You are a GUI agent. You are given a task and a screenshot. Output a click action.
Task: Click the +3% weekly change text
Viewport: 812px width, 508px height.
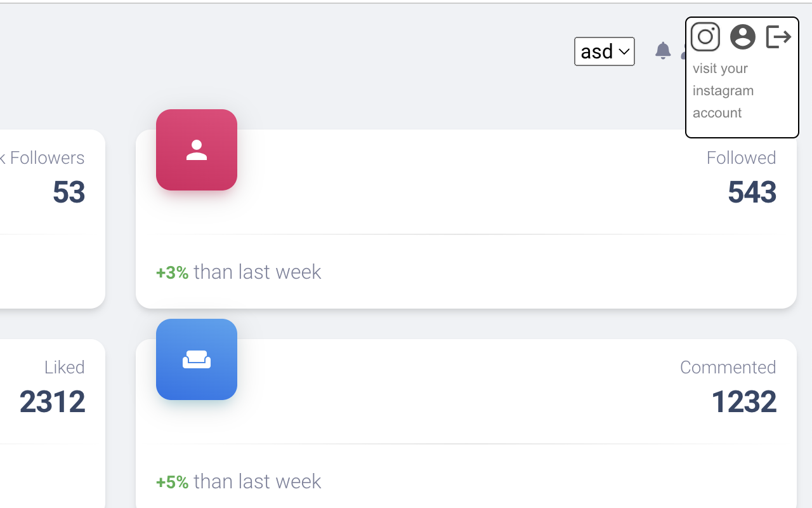172,272
